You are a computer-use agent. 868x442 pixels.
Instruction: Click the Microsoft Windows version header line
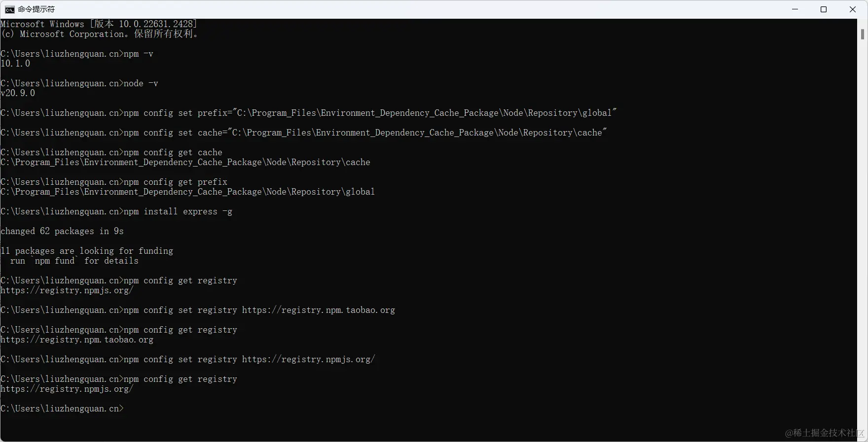(x=99, y=24)
